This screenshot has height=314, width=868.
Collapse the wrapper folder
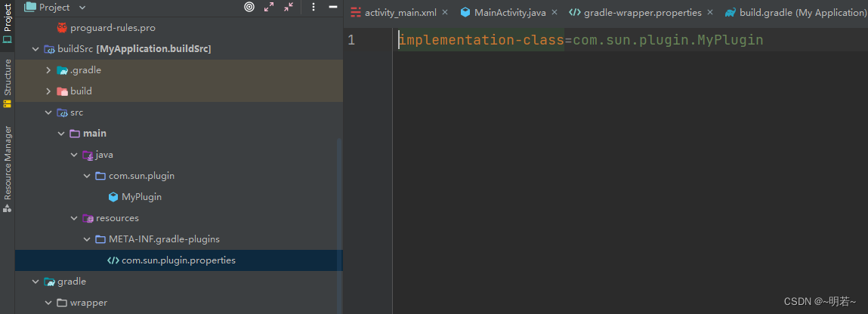[48, 303]
